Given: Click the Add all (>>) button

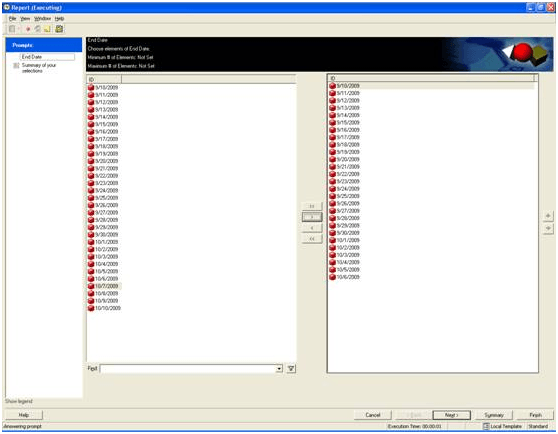Looking at the screenshot, I should pos(312,206).
